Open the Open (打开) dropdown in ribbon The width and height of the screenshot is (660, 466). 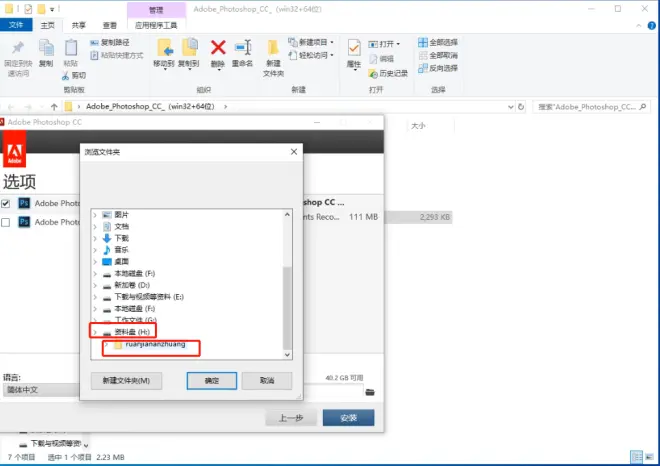pos(384,44)
